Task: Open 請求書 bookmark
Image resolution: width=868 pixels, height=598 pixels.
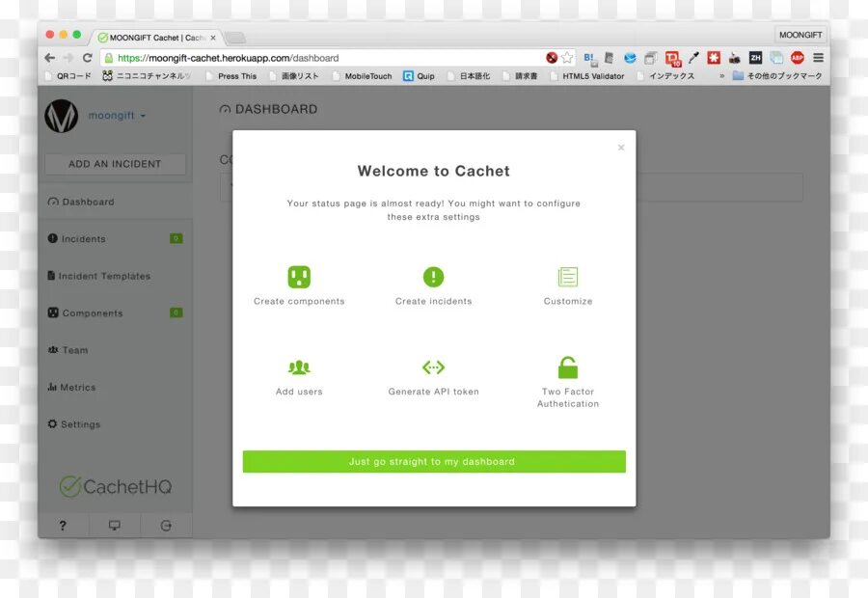Action: [x=521, y=76]
